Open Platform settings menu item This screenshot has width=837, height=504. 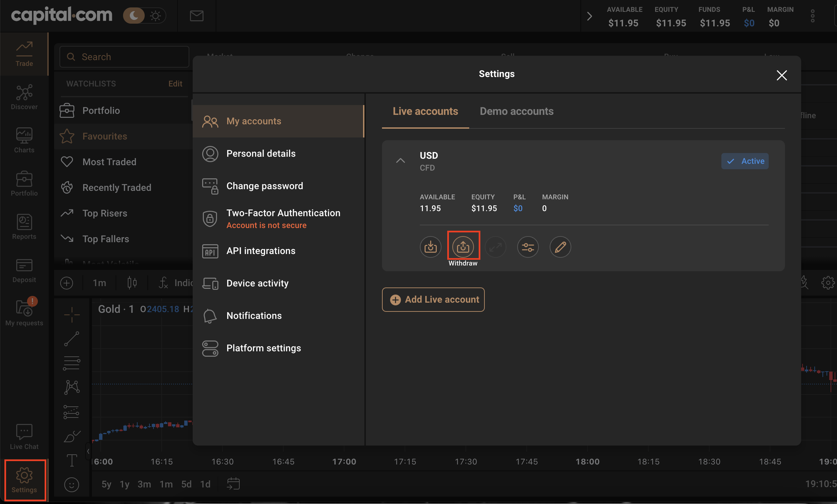tap(263, 348)
